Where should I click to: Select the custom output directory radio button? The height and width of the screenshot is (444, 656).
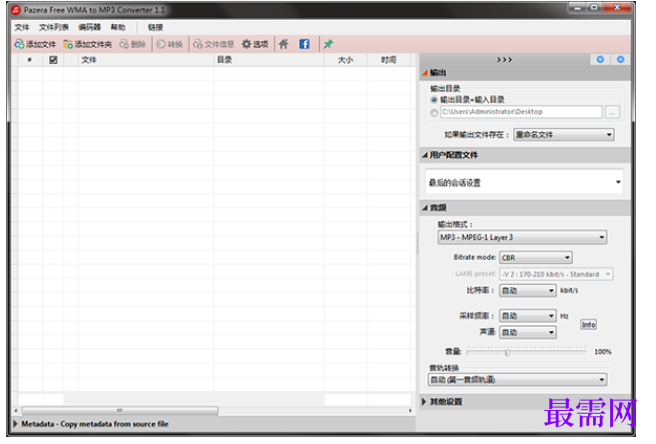pyautogui.click(x=434, y=112)
